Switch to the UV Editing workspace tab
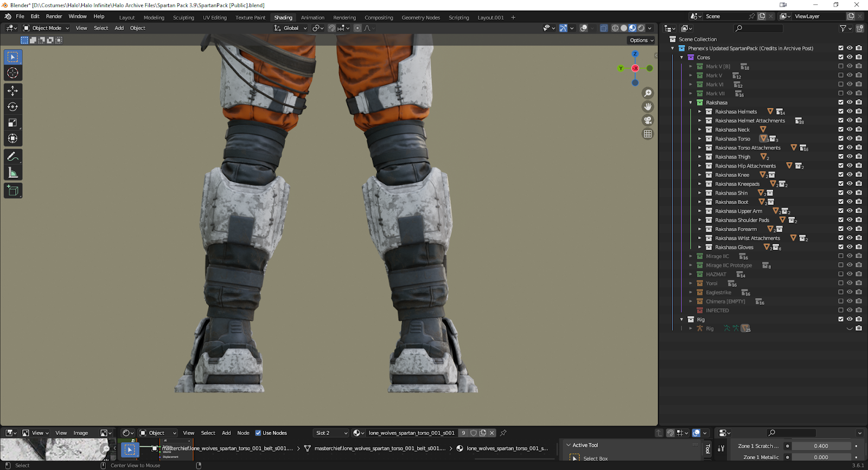 pyautogui.click(x=215, y=17)
